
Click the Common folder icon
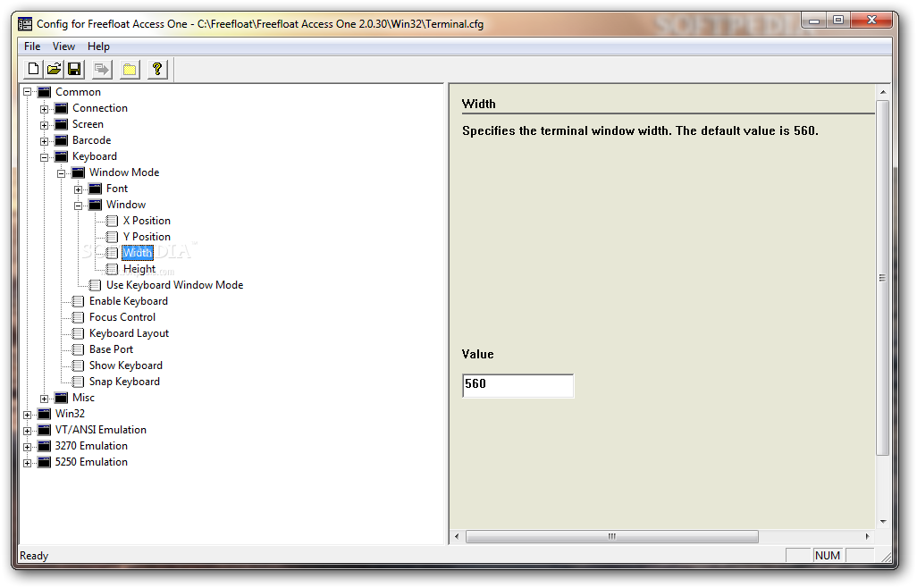pos(44,92)
